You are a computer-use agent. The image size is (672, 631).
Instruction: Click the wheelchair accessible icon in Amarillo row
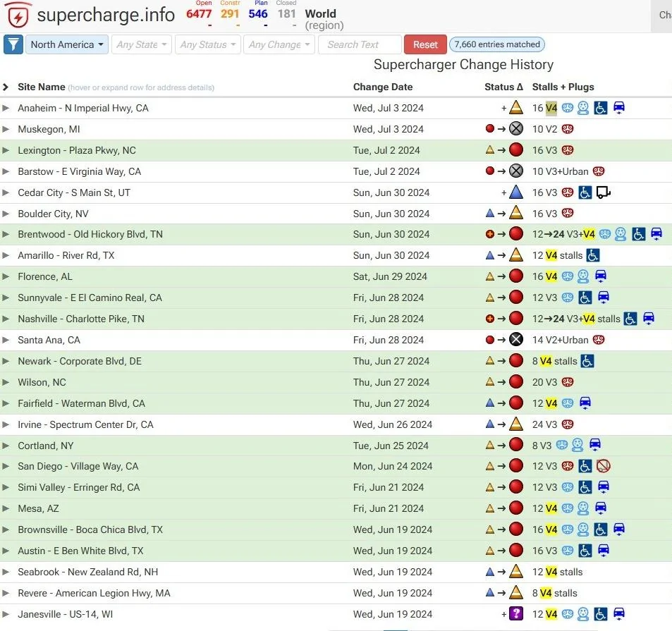(593, 255)
